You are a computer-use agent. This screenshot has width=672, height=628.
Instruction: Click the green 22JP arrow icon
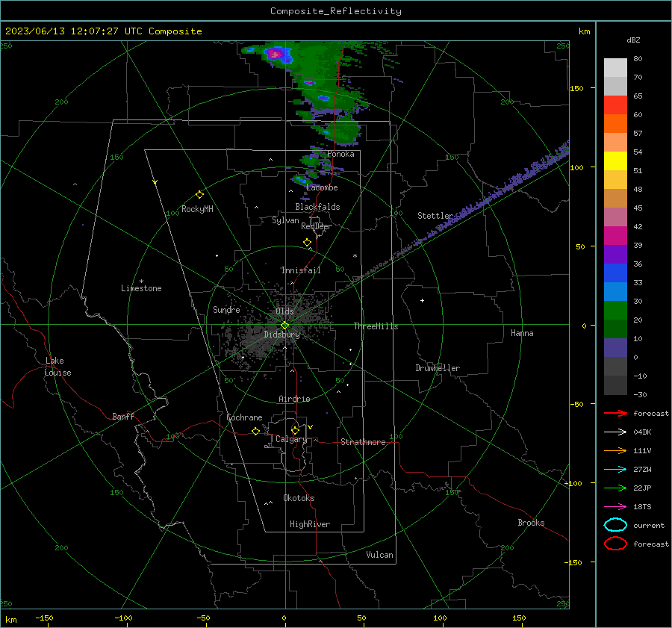(x=615, y=488)
